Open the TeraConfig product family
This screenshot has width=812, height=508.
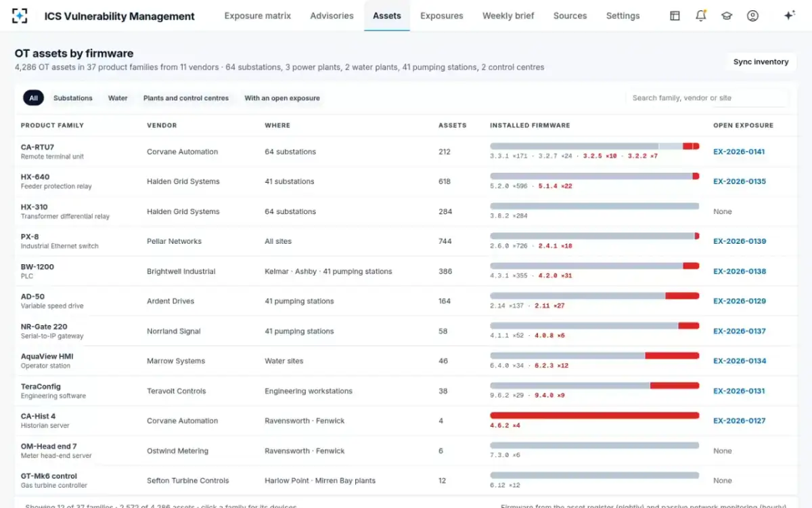click(x=41, y=386)
